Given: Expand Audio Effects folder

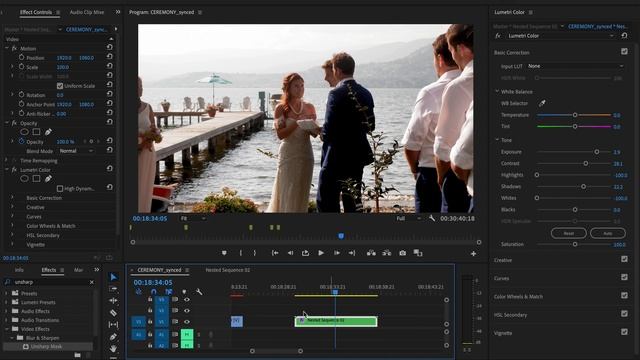Looking at the screenshot, I should tap(6, 311).
